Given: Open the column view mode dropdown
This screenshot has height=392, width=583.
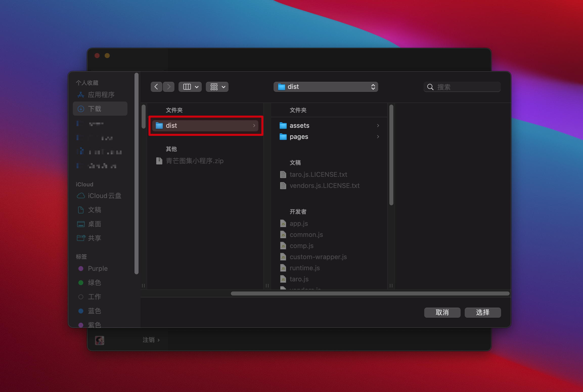Looking at the screenshot, I should click(190, 87).
